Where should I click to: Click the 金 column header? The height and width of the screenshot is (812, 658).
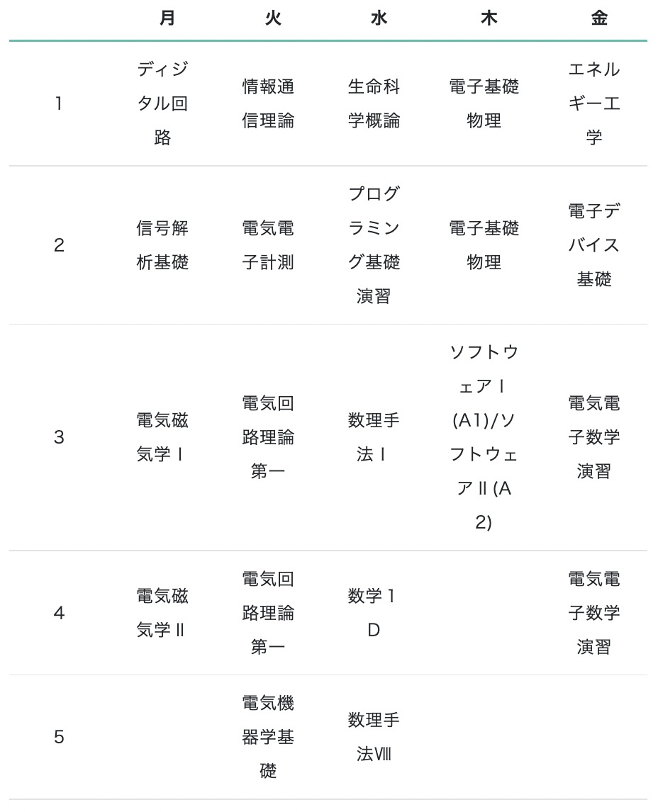tap(599, 18)
